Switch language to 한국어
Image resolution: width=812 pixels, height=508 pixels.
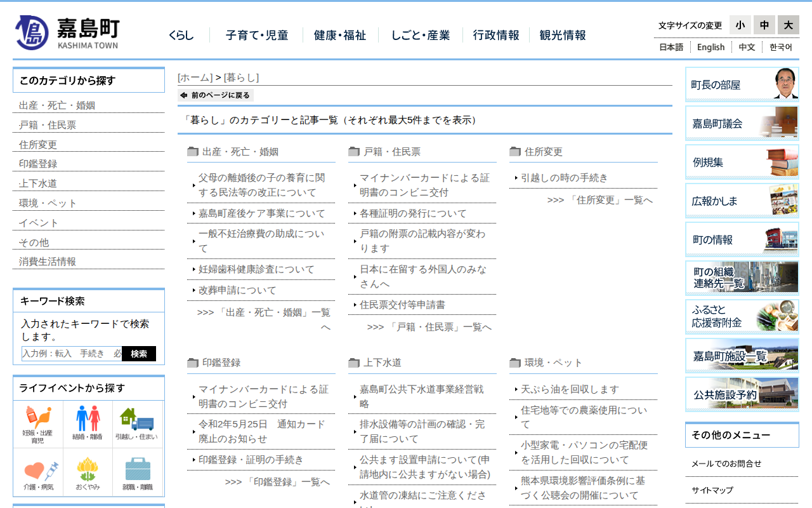coord(781,47)
